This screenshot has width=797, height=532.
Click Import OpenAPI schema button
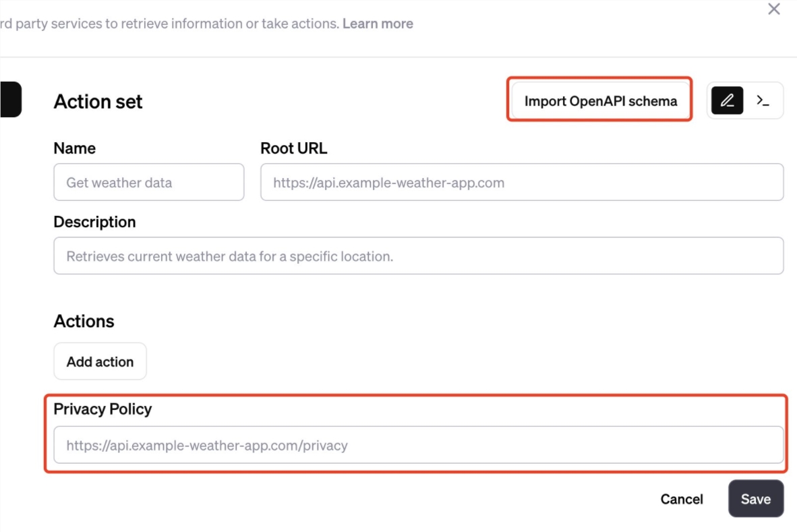click(x=600, y=100)
